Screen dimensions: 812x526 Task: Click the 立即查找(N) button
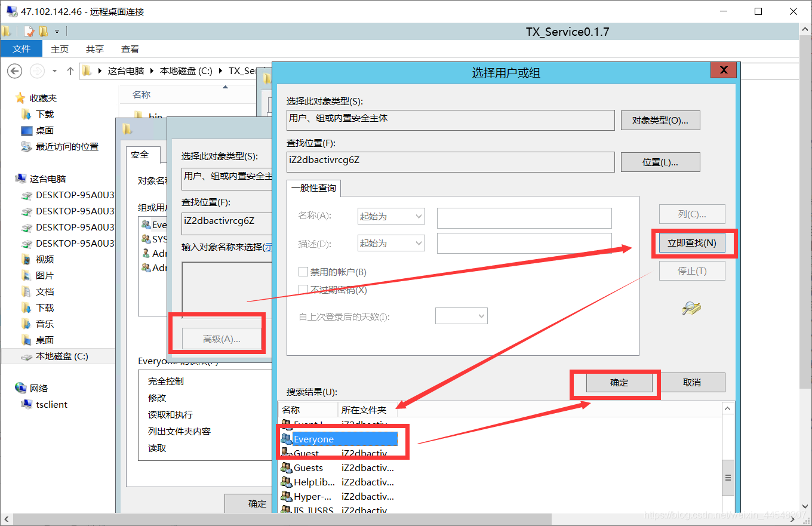[692, 243]
